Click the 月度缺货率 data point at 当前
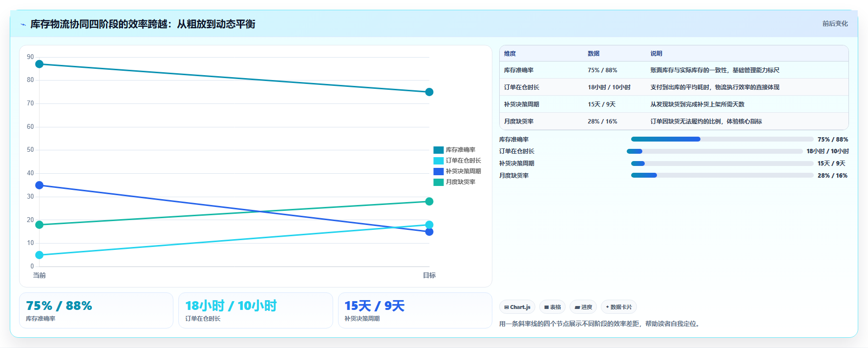The width and height of the screenshot is (868, 348). pyautogui.click(x=40, y=225)
